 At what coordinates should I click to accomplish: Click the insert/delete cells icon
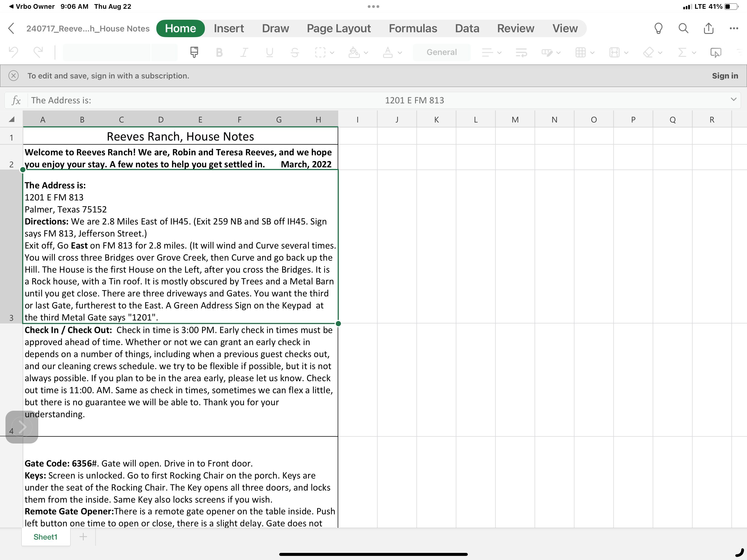pos(614,52)
